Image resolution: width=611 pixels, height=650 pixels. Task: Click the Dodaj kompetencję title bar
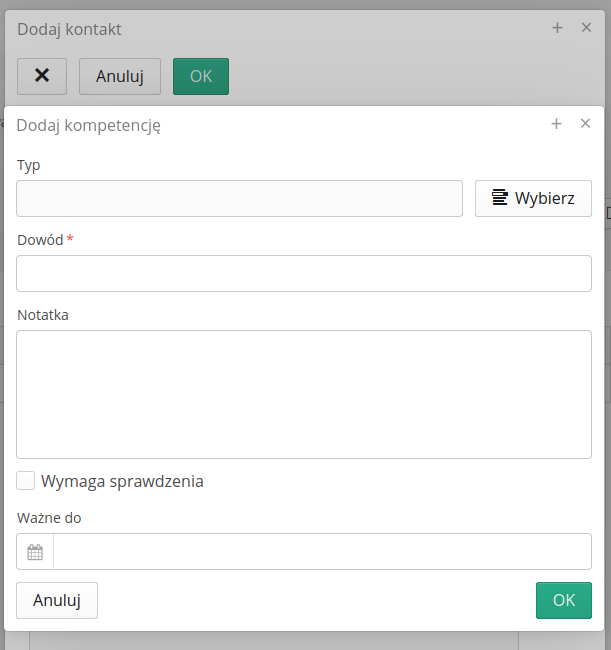pos(300,125)
